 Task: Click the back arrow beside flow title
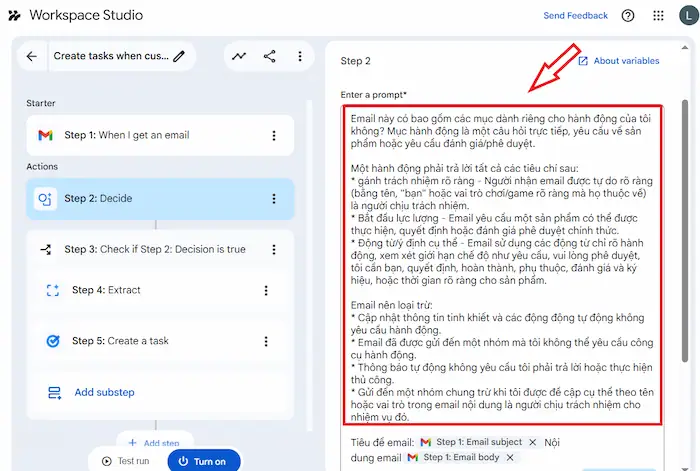[x=32, y=57]
